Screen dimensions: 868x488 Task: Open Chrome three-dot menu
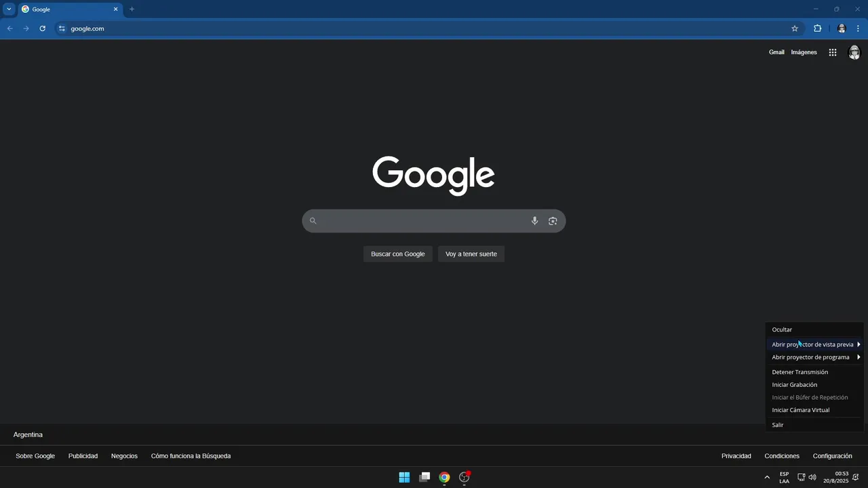858,28
